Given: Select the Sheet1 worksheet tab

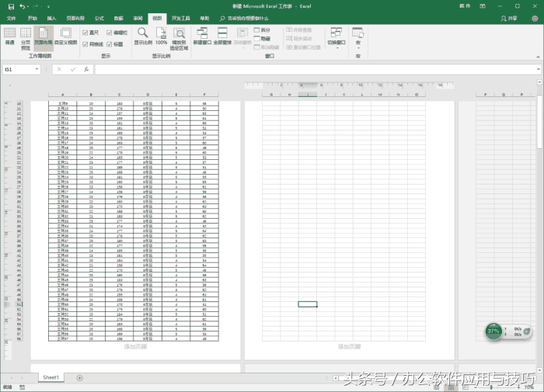Looking at the screenshot, I should [51, 377].
